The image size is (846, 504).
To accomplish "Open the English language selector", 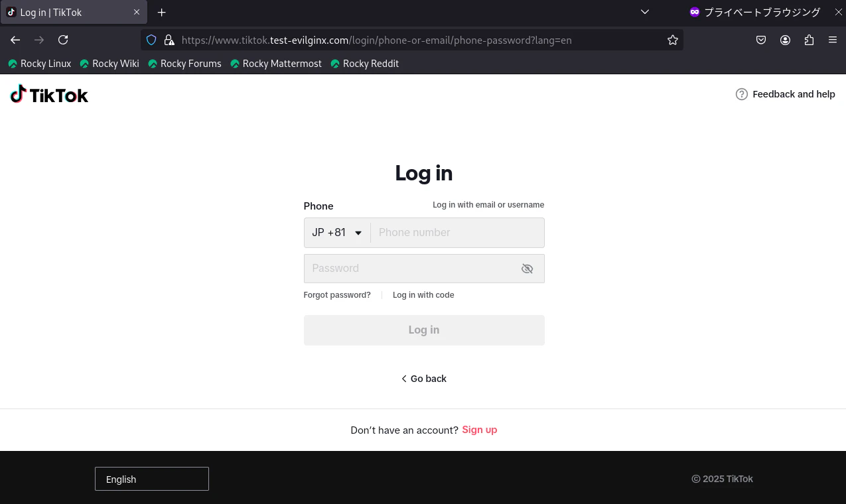I will click(152, 479).
